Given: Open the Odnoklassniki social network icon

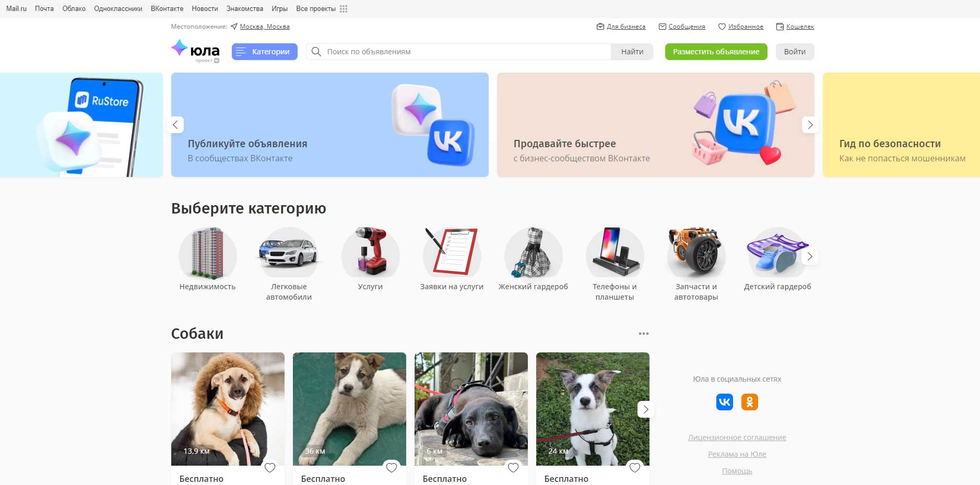Looking at the screenshot, I should point(749,402).
